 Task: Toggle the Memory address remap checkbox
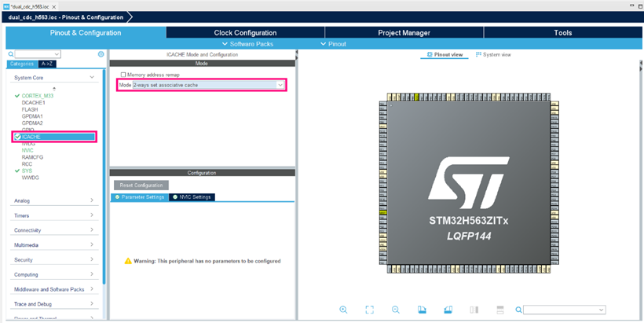point(123,75)
